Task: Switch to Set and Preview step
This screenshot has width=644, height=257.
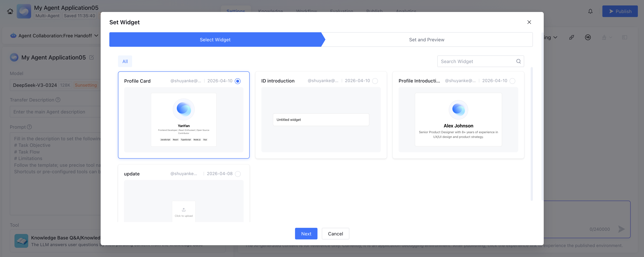Action: tap(426, 40)
